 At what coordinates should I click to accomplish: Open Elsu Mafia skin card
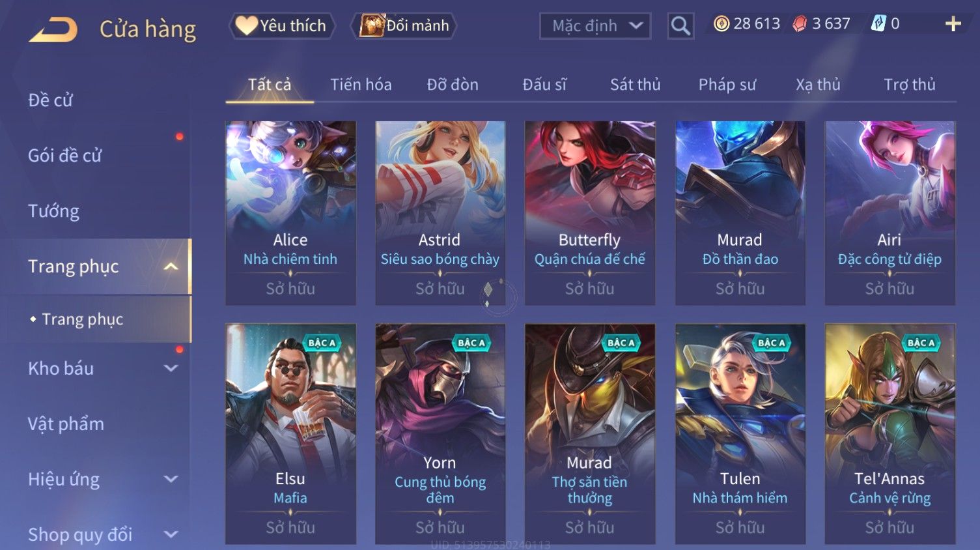(x=290, y=433)
